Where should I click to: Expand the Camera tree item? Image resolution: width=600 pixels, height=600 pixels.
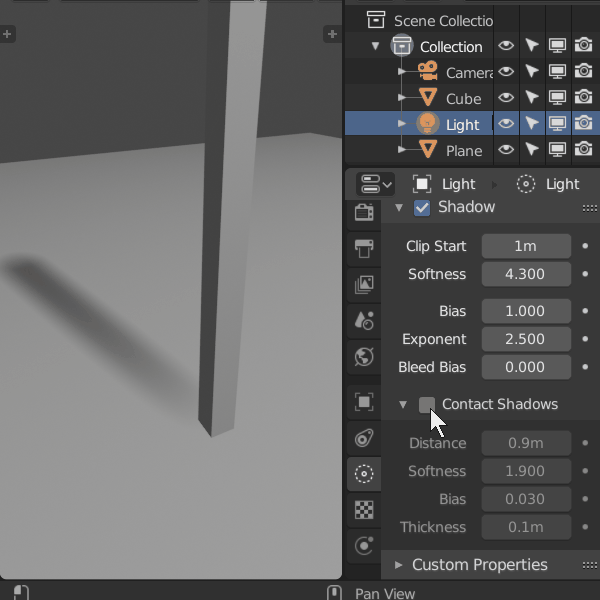[401, 71]
